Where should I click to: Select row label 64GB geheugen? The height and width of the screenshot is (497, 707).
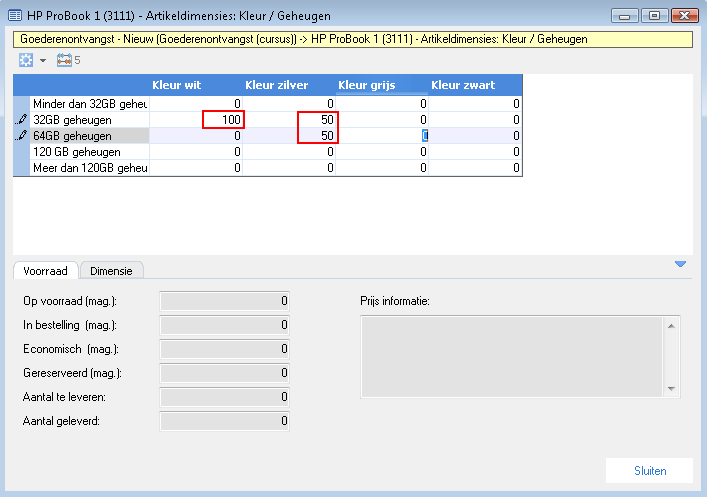(x=90, y=136)
